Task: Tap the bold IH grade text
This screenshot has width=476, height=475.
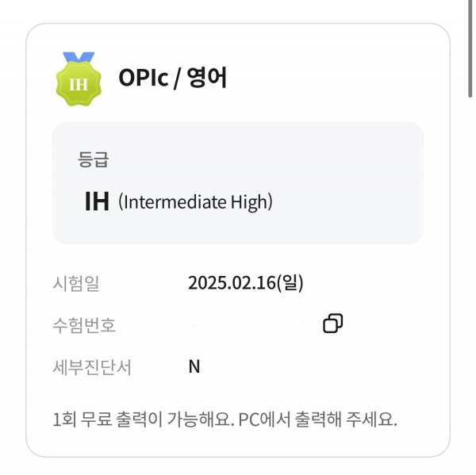Action: 97,201
